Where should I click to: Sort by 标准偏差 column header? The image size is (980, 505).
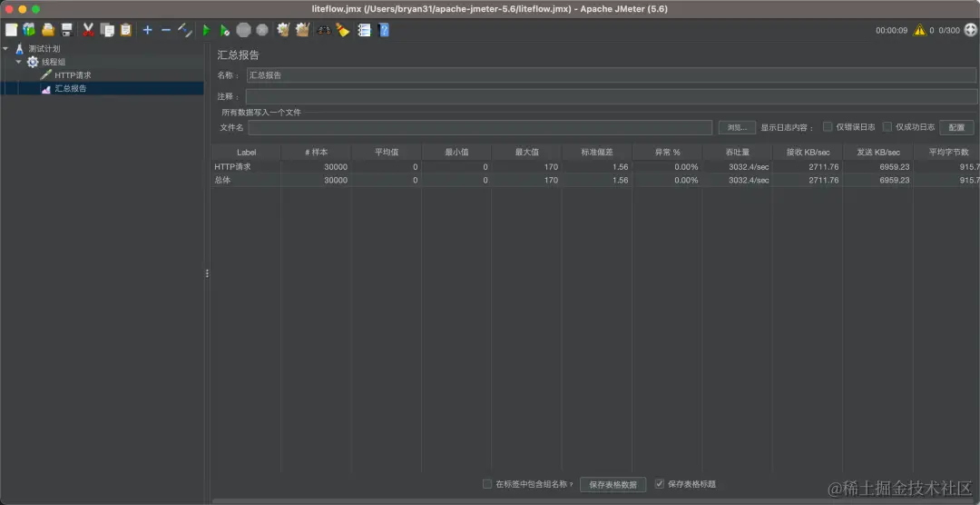[x=597, y=152]
